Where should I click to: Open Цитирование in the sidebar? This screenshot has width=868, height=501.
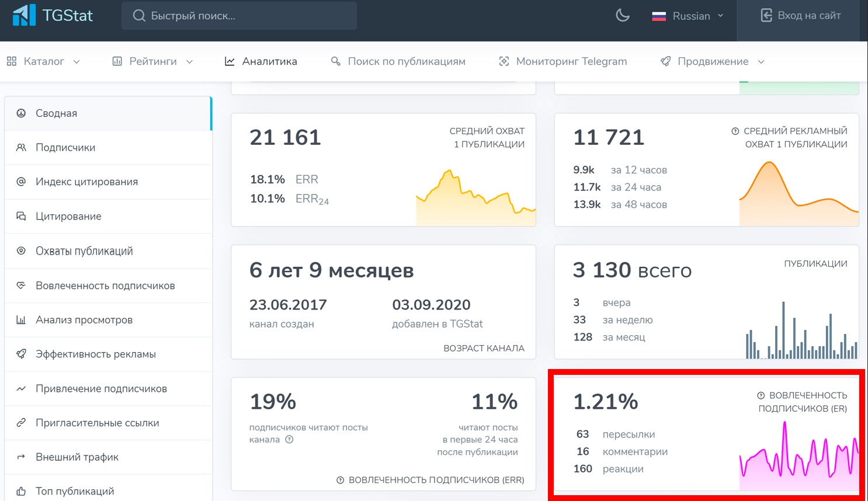(x=108, y=216)
